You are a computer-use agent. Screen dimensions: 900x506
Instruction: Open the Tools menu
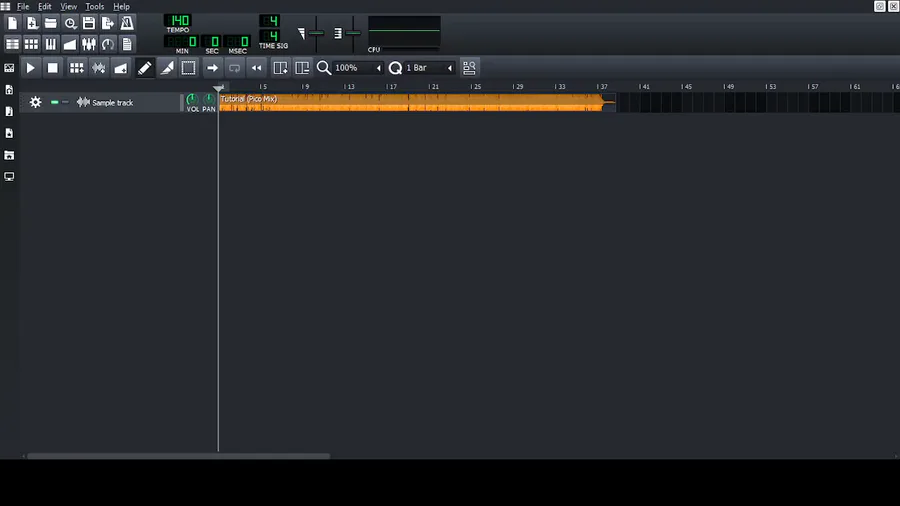pos(95,6)
